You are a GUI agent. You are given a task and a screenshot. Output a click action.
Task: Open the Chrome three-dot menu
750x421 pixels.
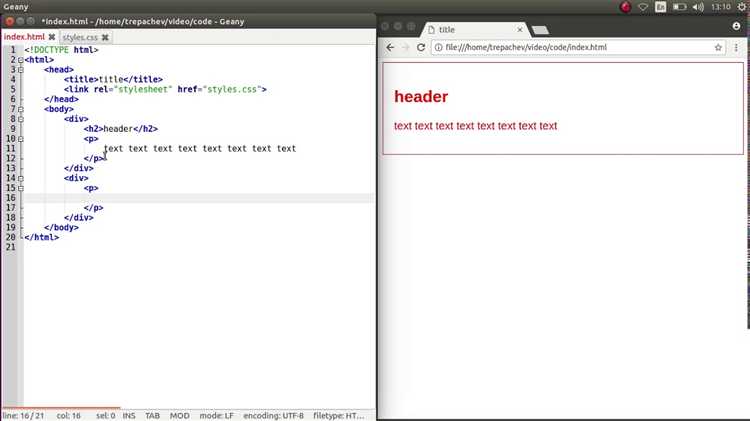pos(738,48)
